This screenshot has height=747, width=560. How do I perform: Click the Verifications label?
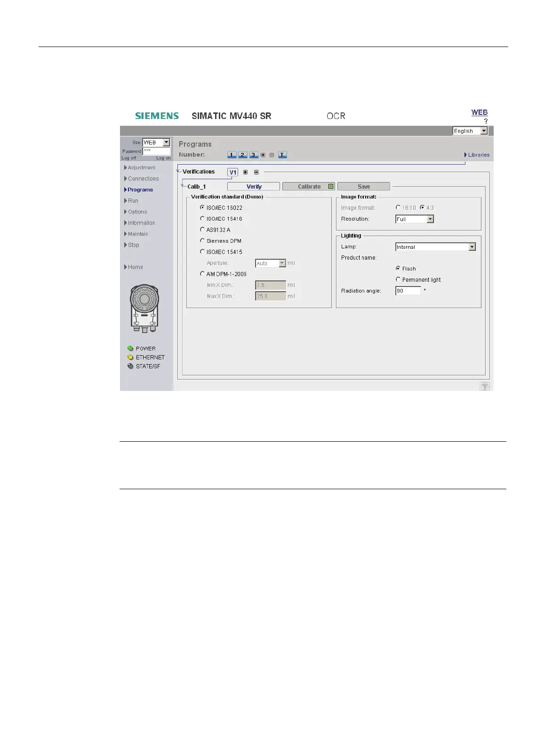coord(199,172)
